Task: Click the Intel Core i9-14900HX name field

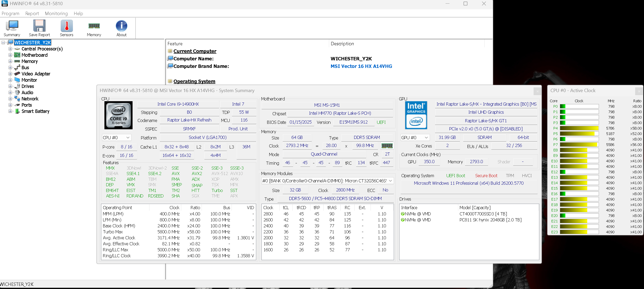Action: click(178, 104)
